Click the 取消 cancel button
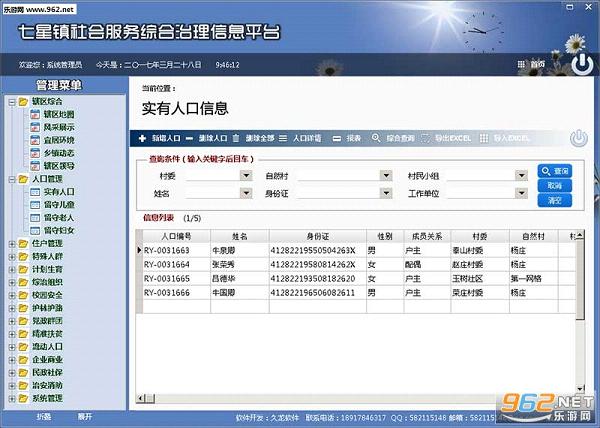This screenshot has width=600, height=428. click(x=554, y=186)
